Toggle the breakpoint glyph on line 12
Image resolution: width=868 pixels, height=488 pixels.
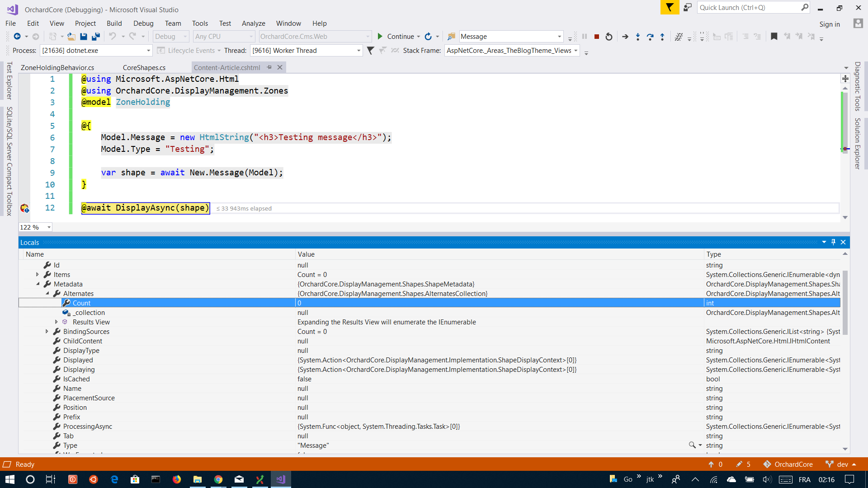25,208
